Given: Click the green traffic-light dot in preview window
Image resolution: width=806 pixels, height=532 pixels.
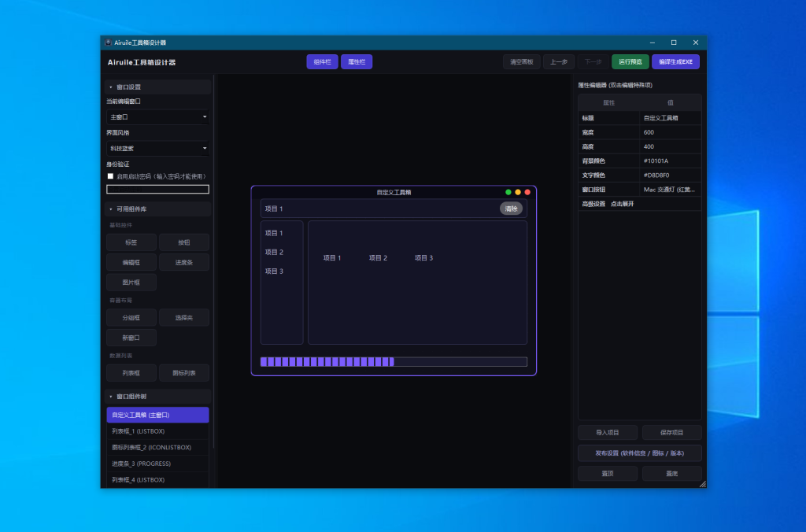Looking at the screenshot, I should pyautogui.click(x=508, y=192).
